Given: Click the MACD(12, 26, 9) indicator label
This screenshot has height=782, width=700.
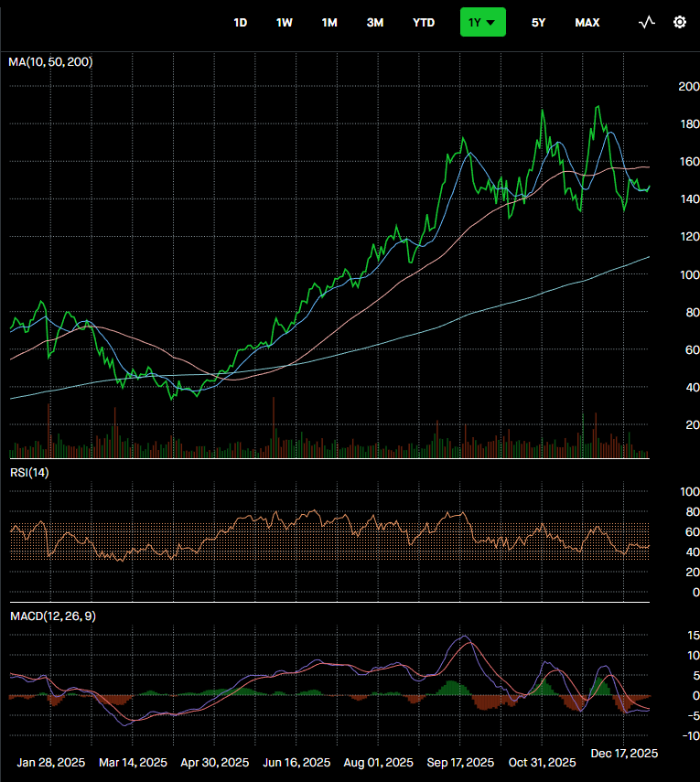Looking at the screenshot, I should 53,616.
